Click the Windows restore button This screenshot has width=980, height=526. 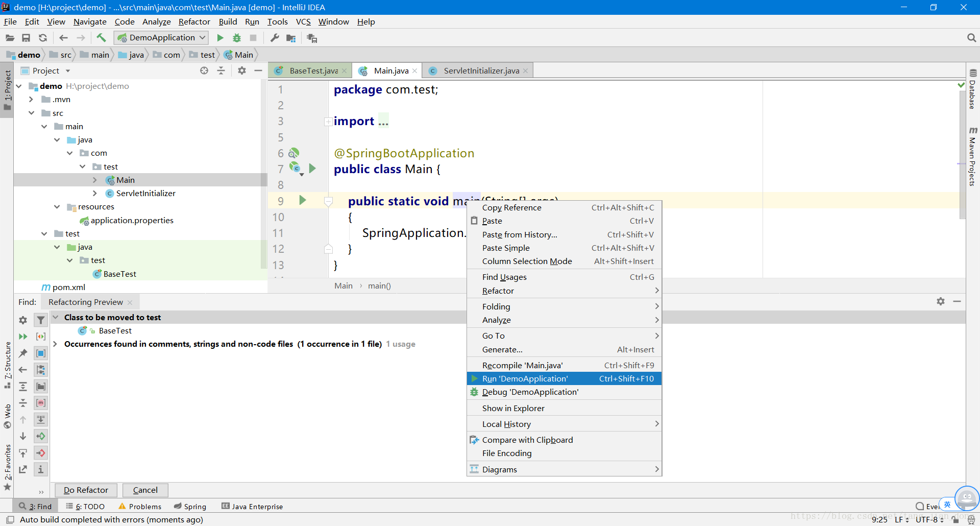point(934,7)
